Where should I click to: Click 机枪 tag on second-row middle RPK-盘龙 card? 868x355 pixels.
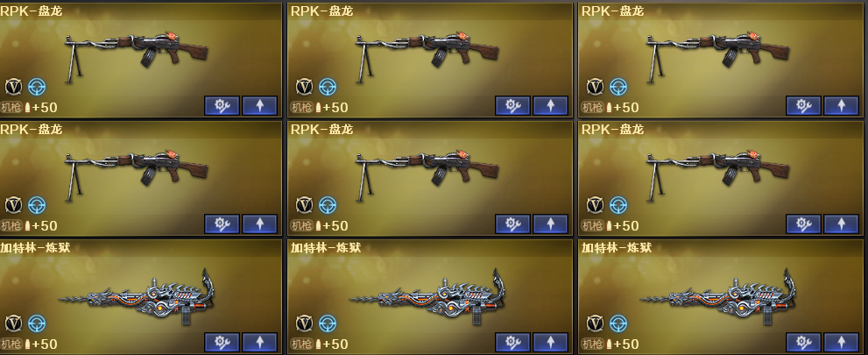click(x=301, y=226)
